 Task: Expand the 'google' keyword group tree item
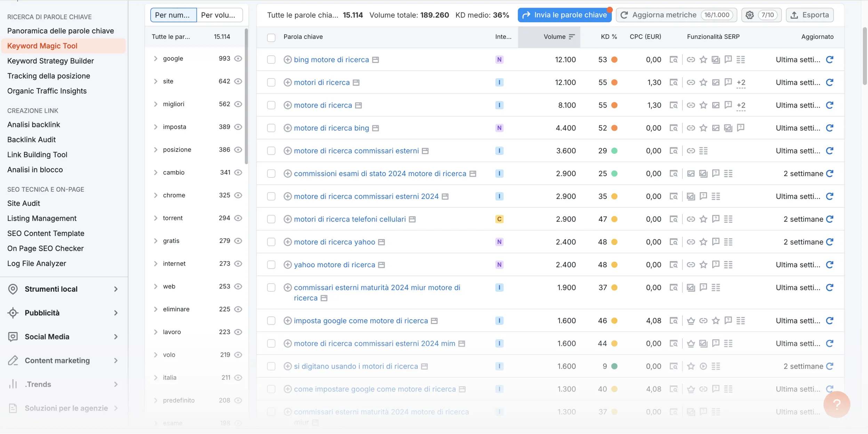click(x=155, y=58)
